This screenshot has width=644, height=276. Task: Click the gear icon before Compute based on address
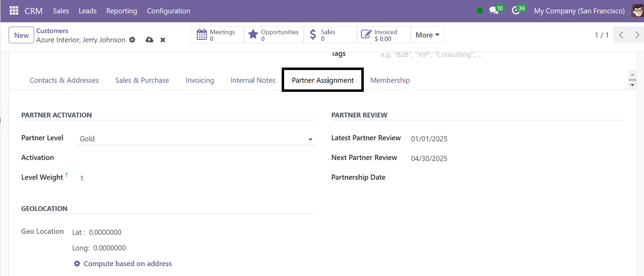[x=77, y=263]
